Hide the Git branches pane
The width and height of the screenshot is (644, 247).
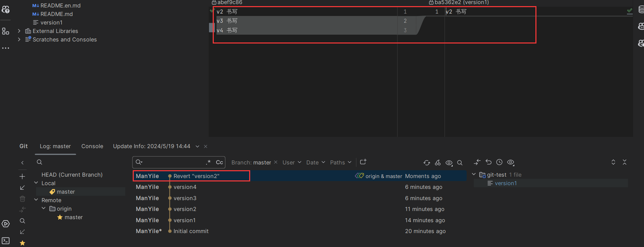(x=22, y=163)
